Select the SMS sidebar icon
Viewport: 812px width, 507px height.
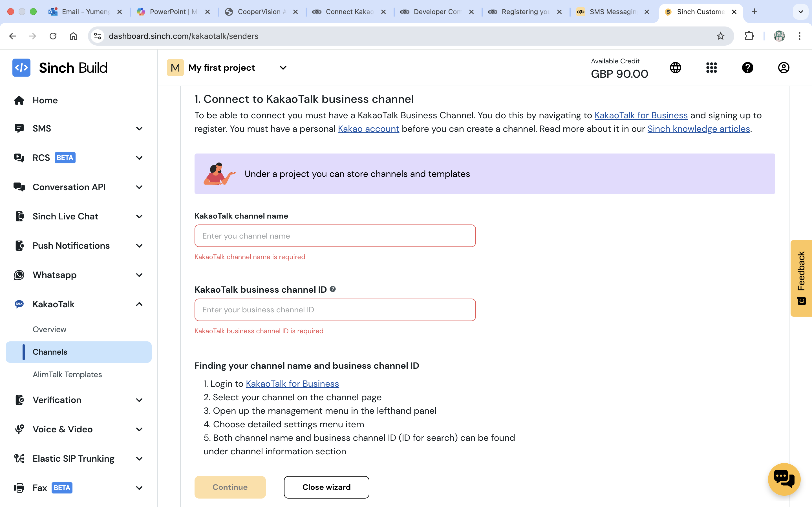click(19, 128)
